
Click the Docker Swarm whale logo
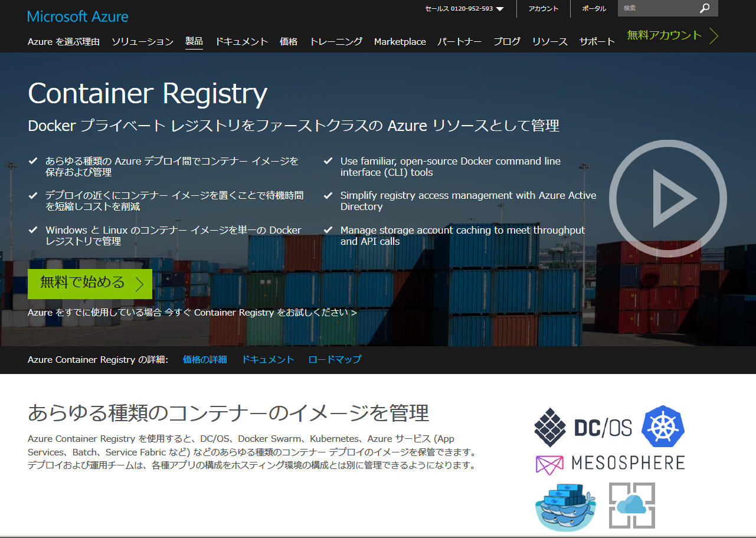pyautogui.click(x=566, y=507)
